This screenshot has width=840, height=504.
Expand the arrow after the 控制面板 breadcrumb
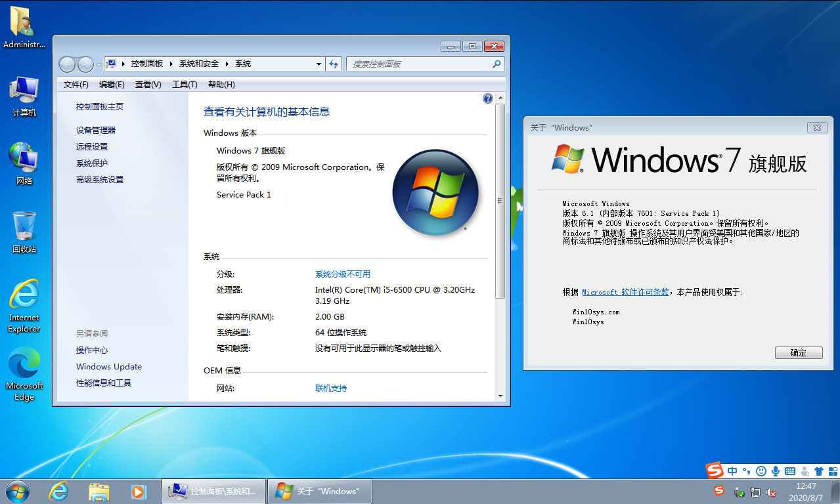click(x=171, y=64)
